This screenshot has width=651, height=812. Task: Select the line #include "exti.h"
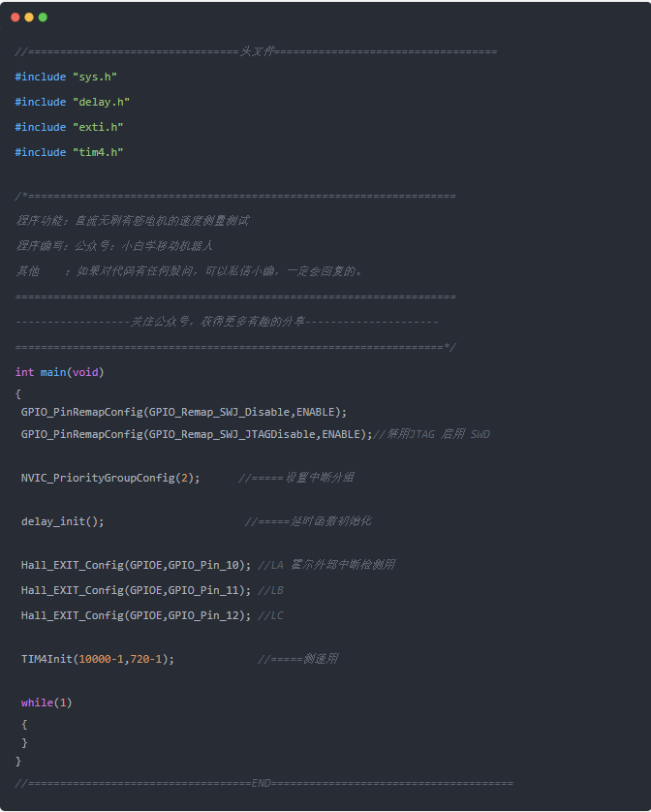pyautogui.click(x=69, y=127)
